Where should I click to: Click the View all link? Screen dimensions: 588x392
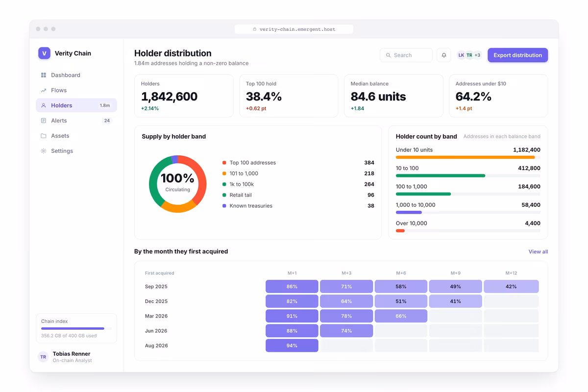538,251
